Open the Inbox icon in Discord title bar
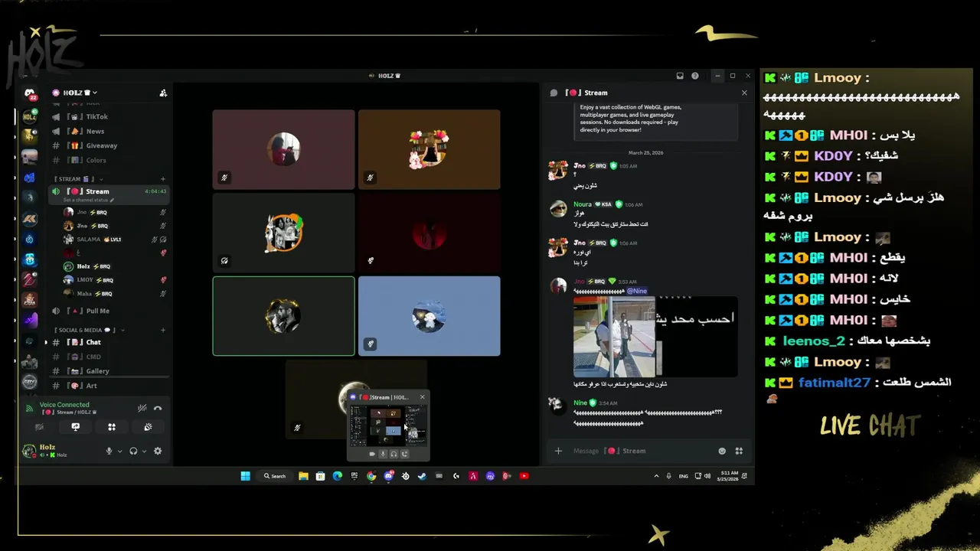The height and width of the screenshot is (551, 980). (680, 76)
